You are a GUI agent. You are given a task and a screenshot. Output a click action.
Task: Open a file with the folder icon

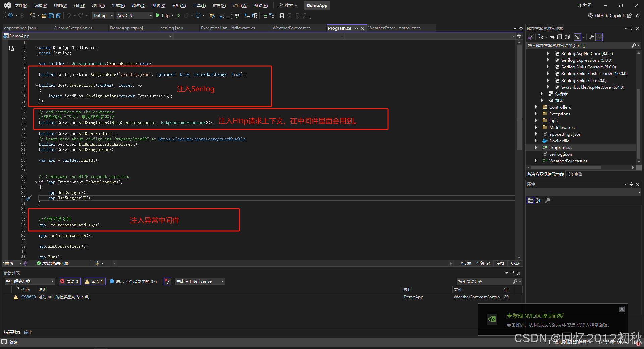44,16
